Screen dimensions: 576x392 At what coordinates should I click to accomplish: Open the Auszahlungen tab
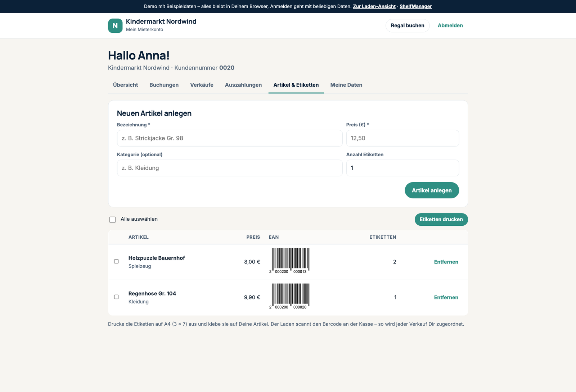(243, 85)
